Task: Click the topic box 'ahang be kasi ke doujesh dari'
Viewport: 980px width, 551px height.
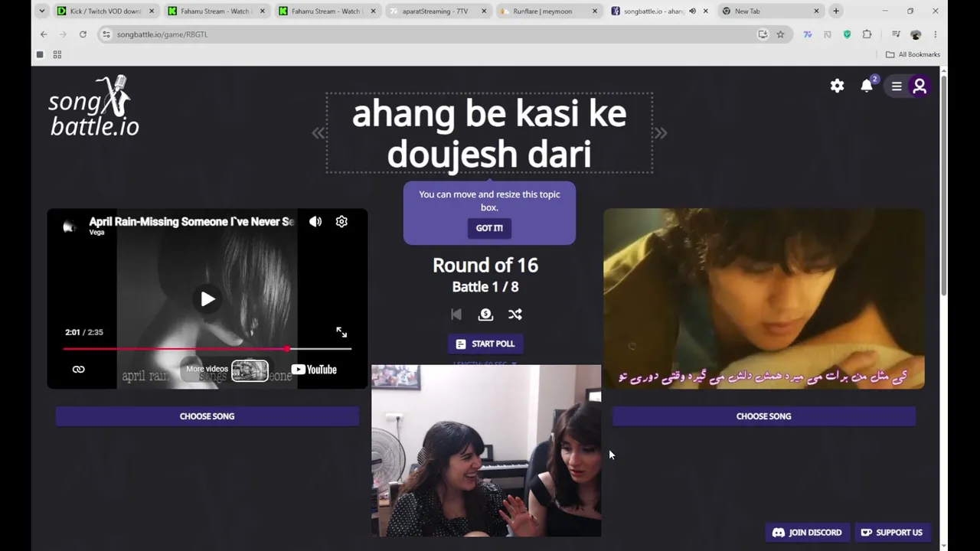Action: [489, 133]
